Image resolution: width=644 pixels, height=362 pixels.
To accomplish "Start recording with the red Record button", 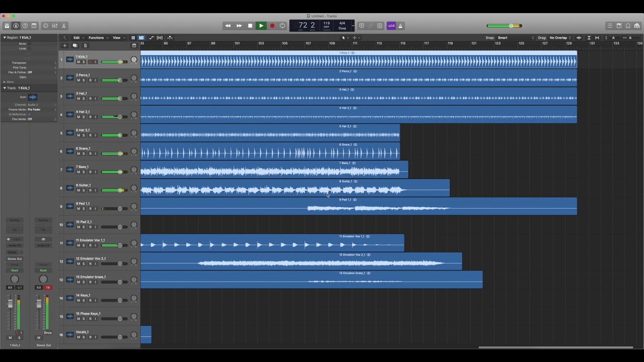I will click(272, 26).
